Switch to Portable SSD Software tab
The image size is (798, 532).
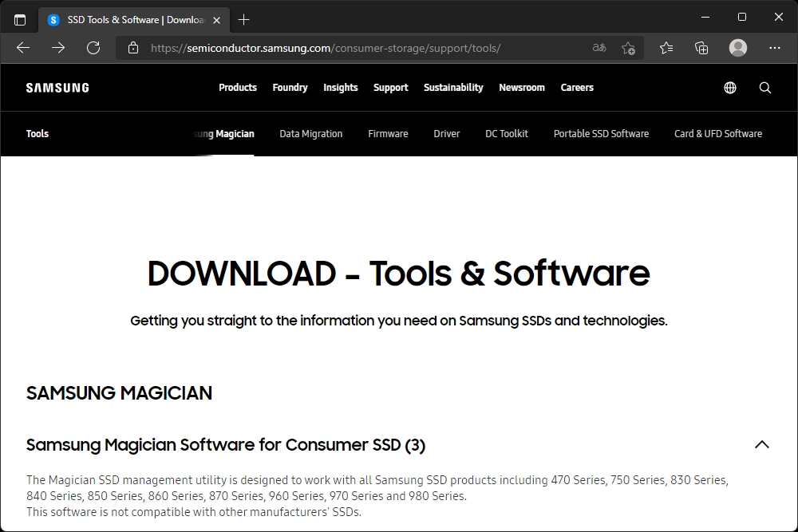click(601, 134)
